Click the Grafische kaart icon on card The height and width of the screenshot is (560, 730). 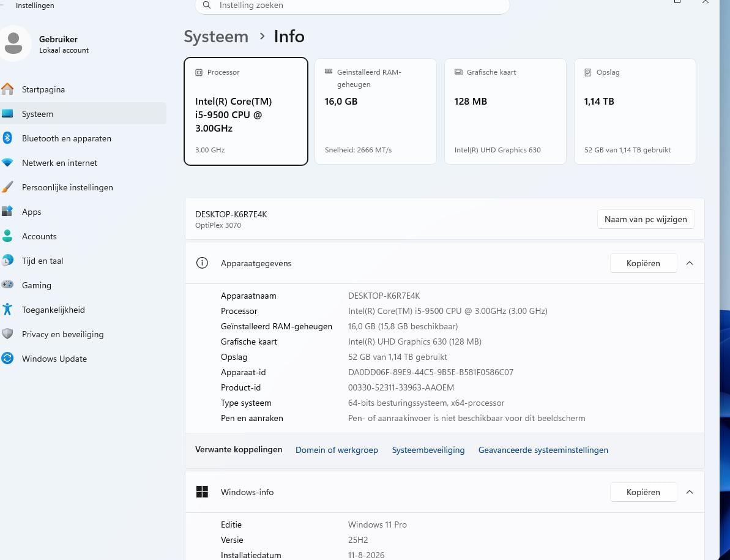[458, 72]
